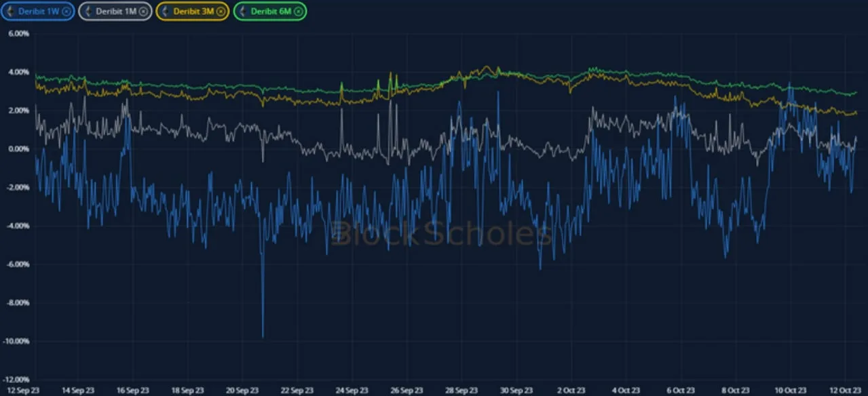This screenshot has width=868, height=396.
Task: Click the -8.00% y-axis label
Action: pos(17,302)
